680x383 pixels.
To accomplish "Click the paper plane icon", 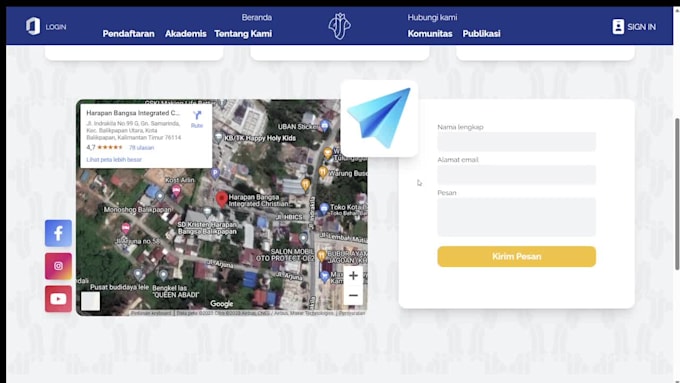I will pyautogui.click(x=379, y=118).
